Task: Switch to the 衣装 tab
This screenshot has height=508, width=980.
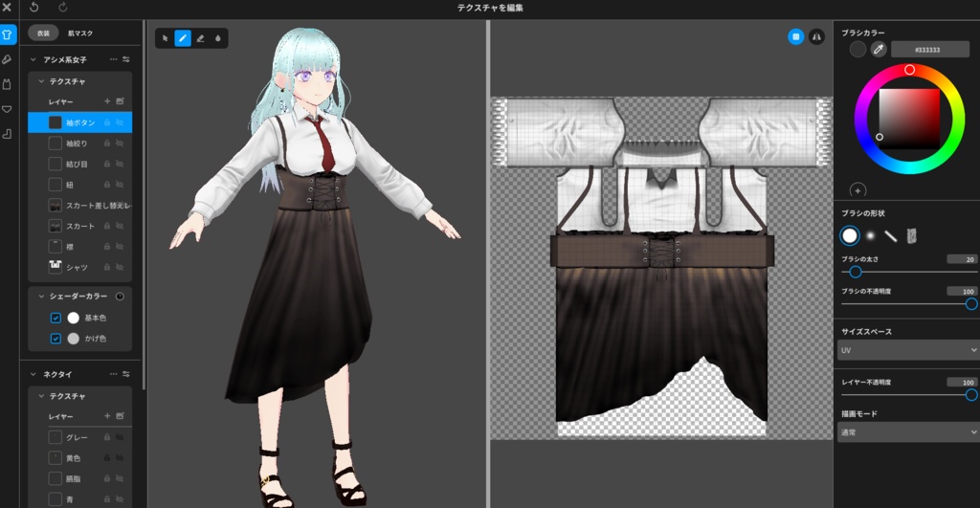Action: pyautogui.click(x=43, y=33)
